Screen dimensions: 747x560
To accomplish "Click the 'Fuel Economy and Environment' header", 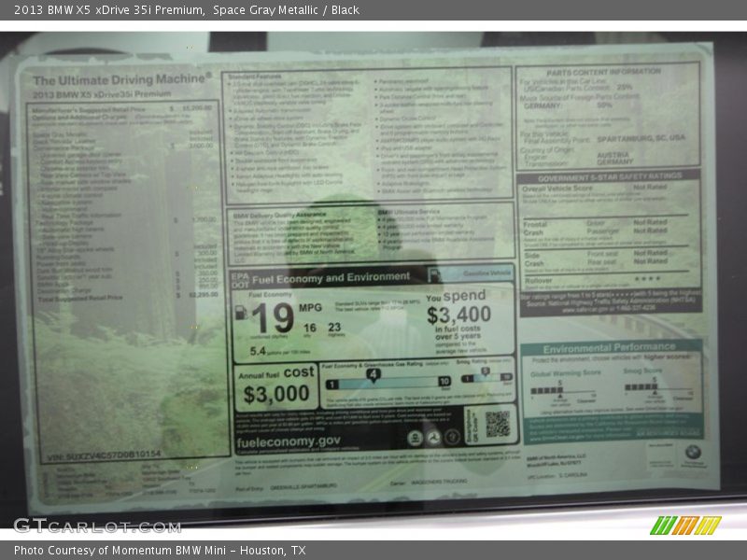I will 331,278.
